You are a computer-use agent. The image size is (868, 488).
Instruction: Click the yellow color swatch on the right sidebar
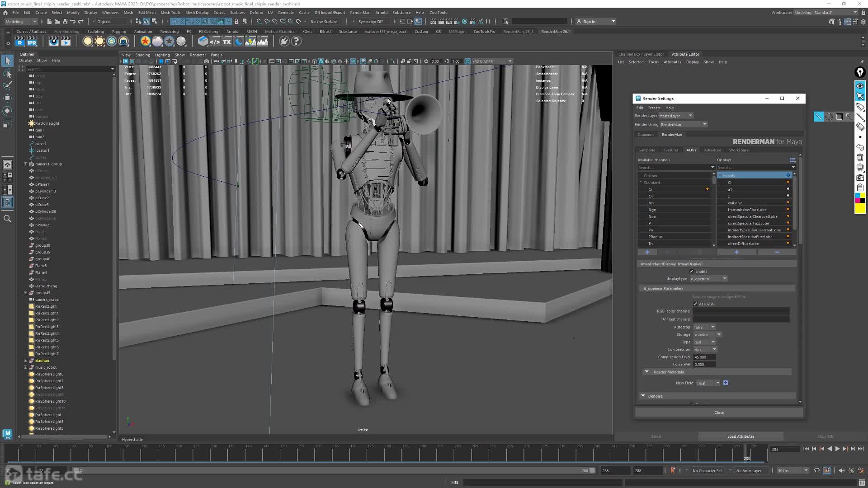860,208
